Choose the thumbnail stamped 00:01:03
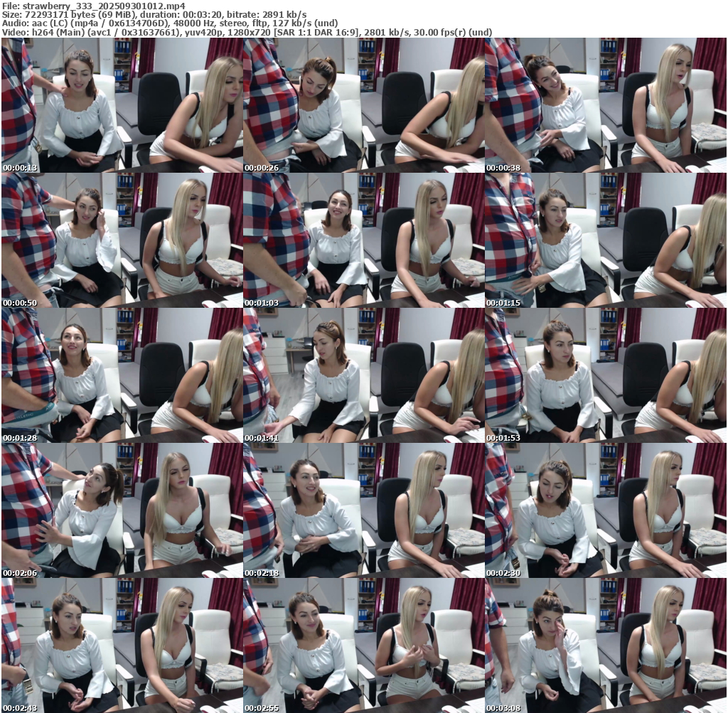The image size is (728, 713). (x=363, y=240)
